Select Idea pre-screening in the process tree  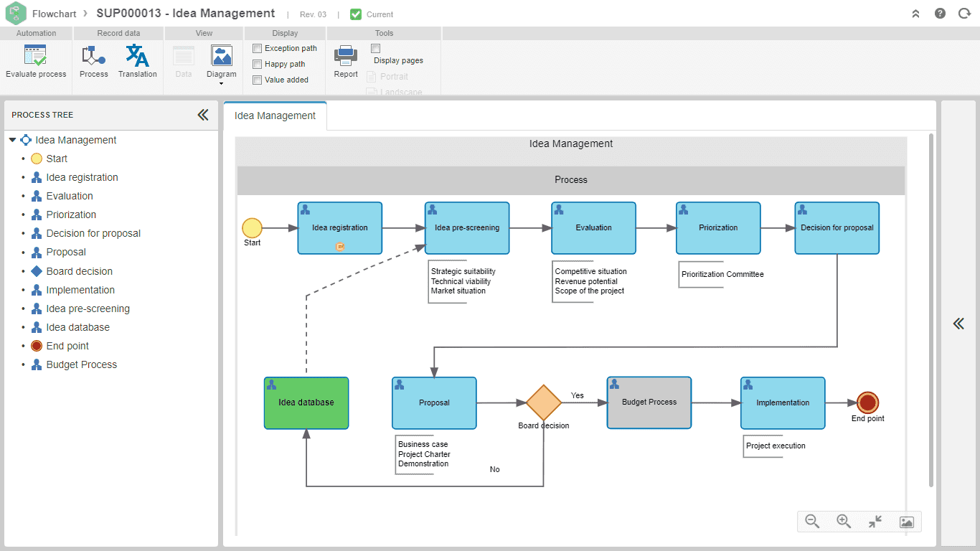click(x=88, y=309)
